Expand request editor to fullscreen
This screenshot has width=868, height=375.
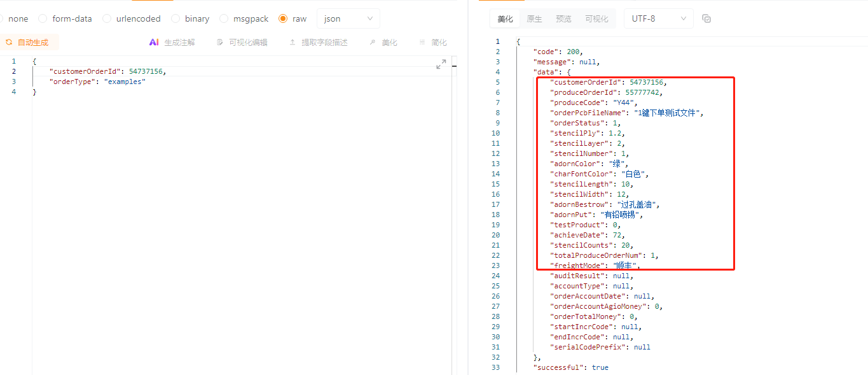441,64
